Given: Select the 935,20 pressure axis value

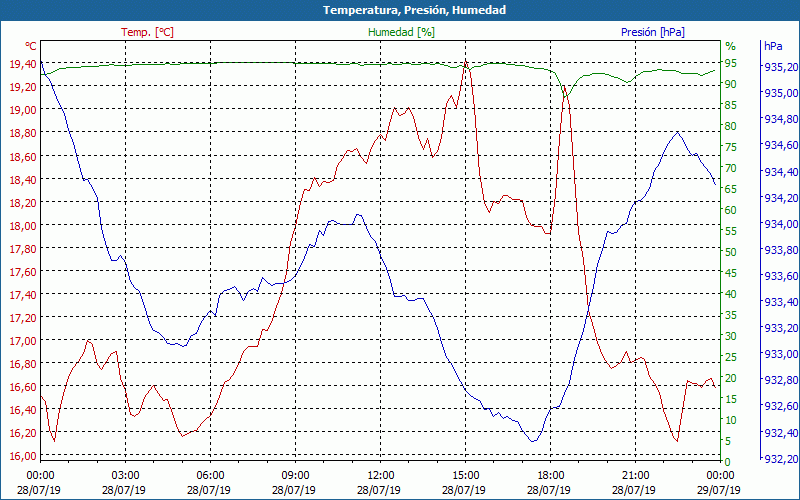Looking at the screenshot, I should coord(781,67).
